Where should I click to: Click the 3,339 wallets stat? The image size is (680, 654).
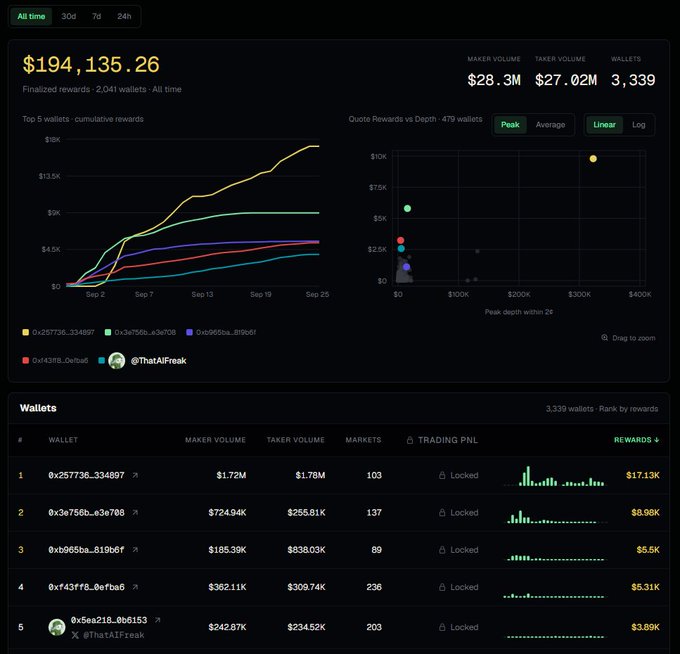pos(633,80)
